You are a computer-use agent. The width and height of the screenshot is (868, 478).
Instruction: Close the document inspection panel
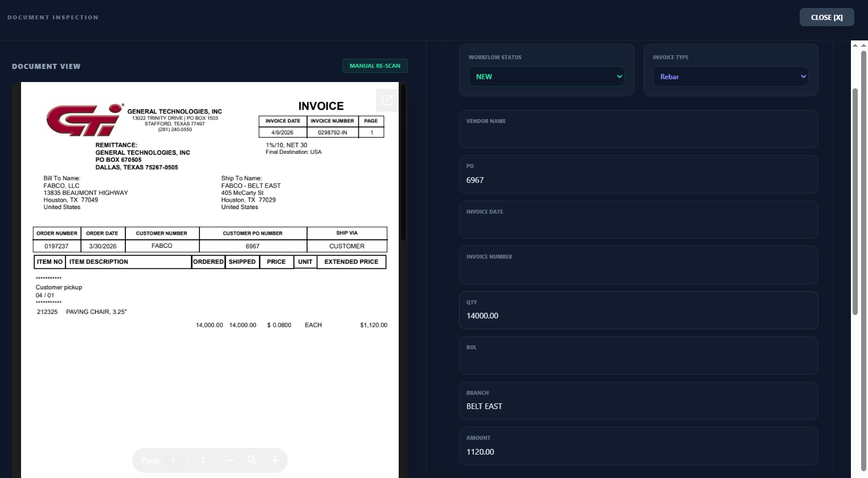(826, 17)
